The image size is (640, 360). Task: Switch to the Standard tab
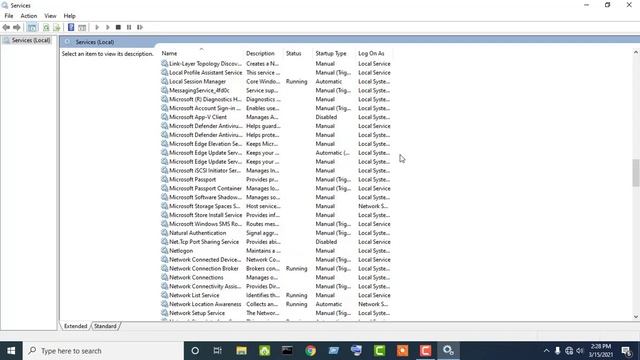coord(105,326)
